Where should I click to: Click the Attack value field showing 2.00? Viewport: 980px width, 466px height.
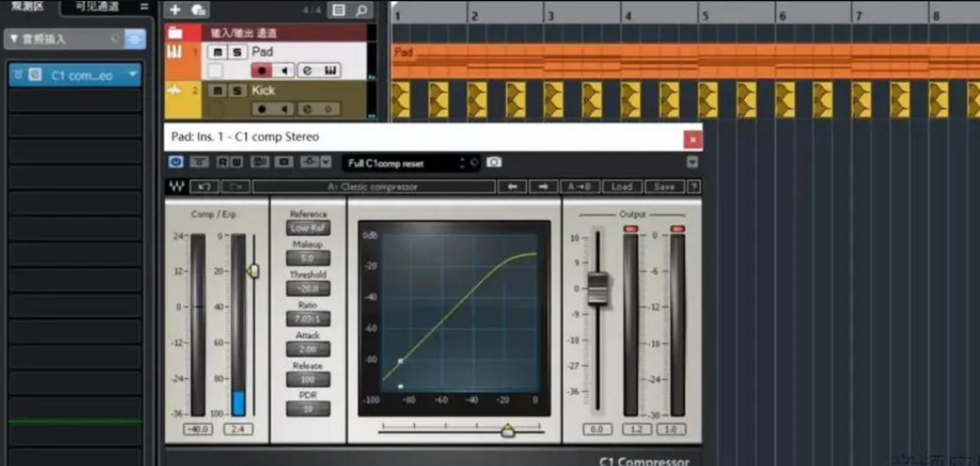pos(308,349)
